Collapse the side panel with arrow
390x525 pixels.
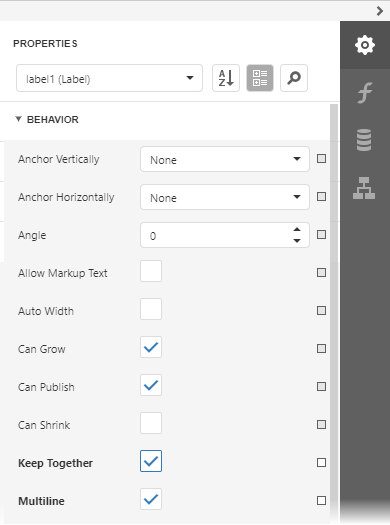pyautogui.click(x=379, y=11)
